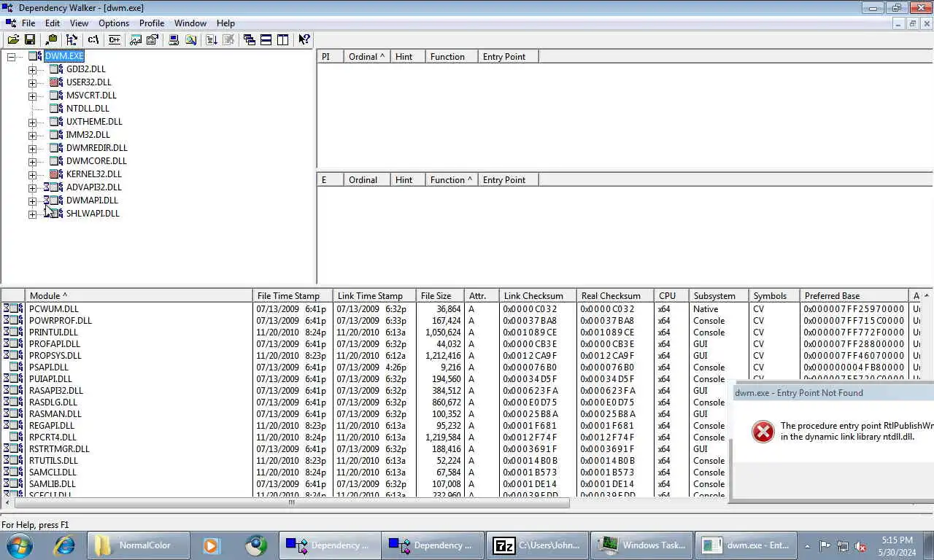Click Configure Module Search Order icon
This screenshot has width=934, height=560.
click(190, 40)
